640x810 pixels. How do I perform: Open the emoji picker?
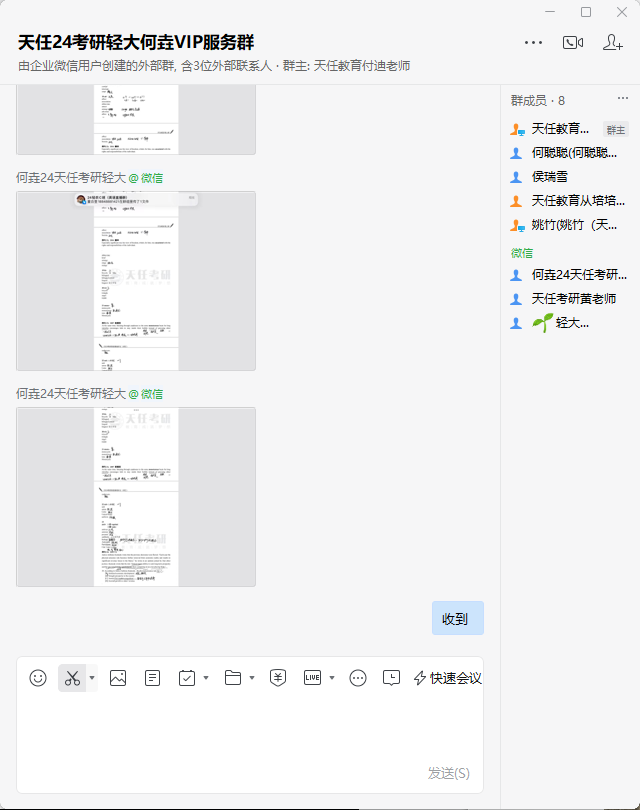38,678
